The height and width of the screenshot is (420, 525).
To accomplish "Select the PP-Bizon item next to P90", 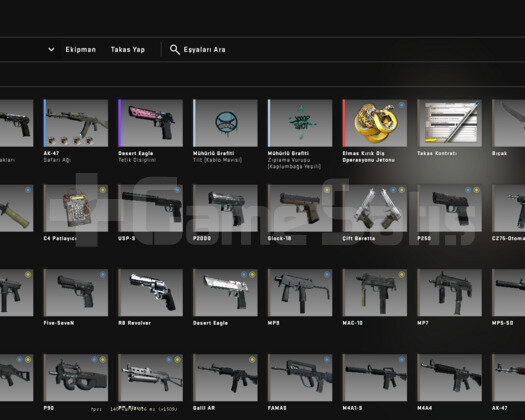I will tap(150, 378).
